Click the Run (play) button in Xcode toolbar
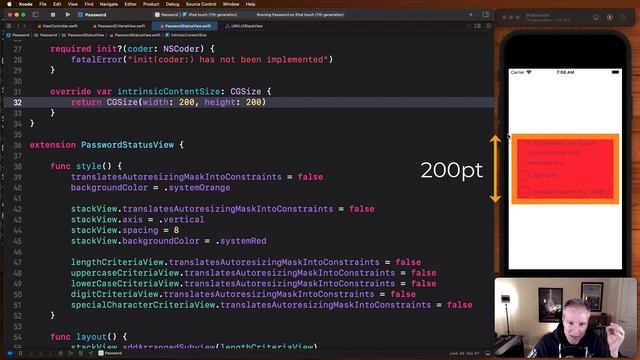 [x=68, y=15]
